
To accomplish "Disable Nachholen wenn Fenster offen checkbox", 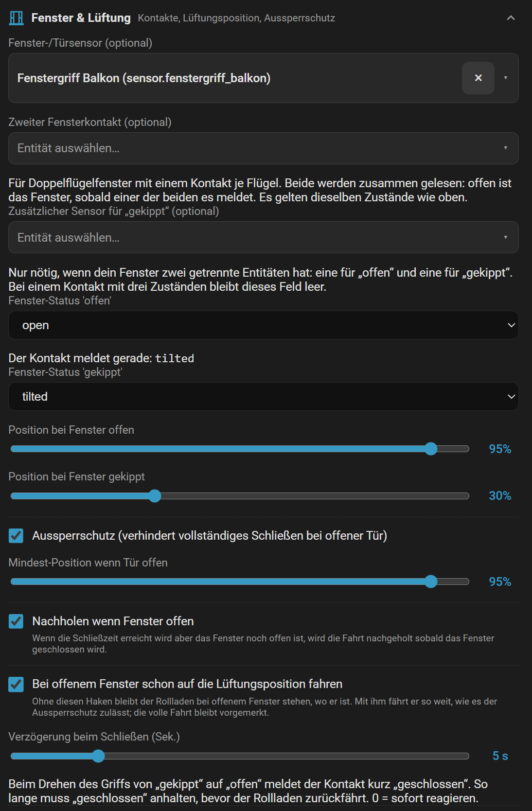I will click(x=16, y=621).
